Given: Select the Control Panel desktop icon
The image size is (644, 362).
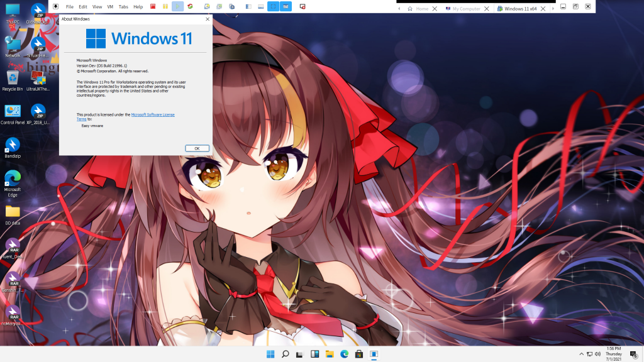Looking at the screenshot, I should point(13,114).
